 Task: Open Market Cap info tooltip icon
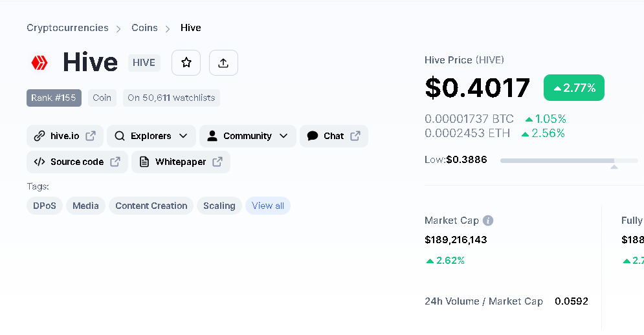click(x=488, y=221)
